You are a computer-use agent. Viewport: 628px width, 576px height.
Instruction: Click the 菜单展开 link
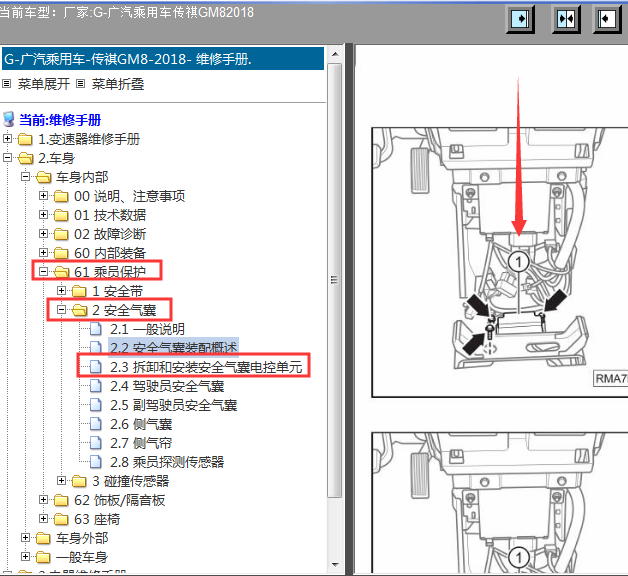(x=44, y=84)
